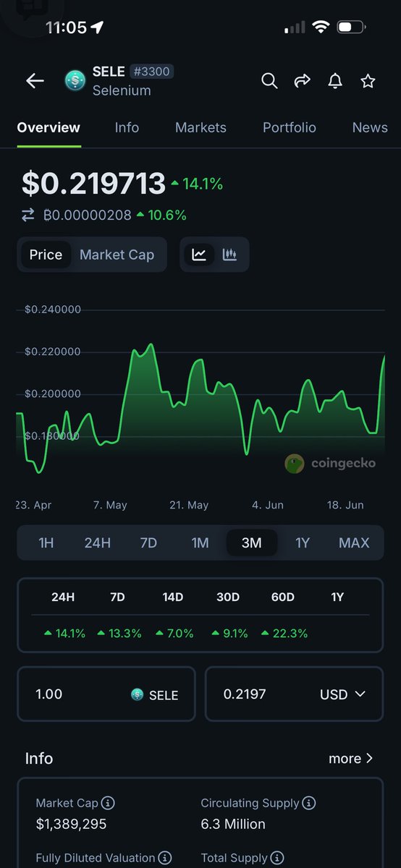
Task: Show Market Cap info tooltip icon
Action: pos(108,803)
